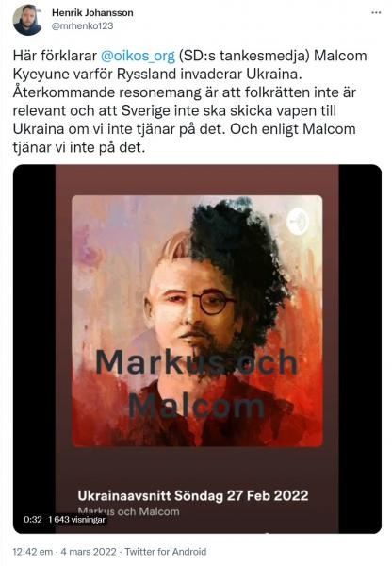Click the Markus och Malcom overlay text
This screenshot has width=392, height=566.
197,383
